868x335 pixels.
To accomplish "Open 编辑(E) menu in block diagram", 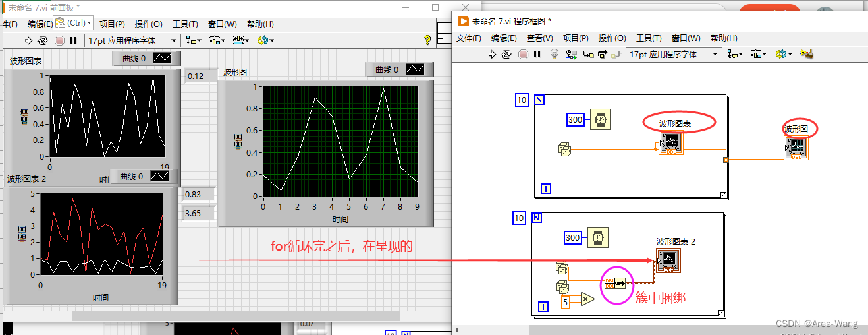I will click(504, 38).
